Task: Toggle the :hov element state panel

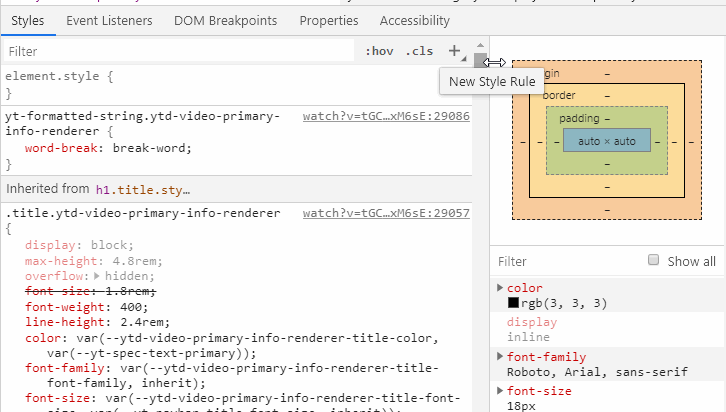Action: [379, 51]
